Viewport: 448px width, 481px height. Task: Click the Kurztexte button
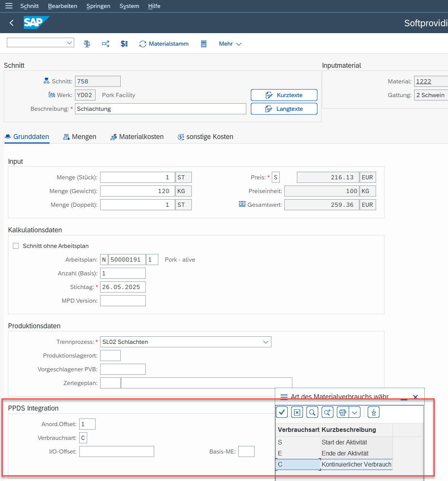(284, 95)
